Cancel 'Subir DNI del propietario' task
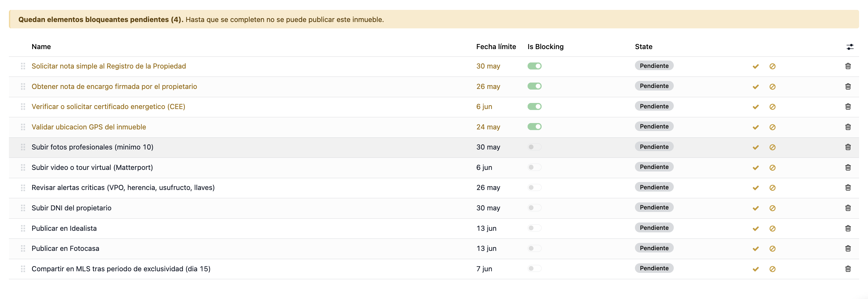 point(772,208)
